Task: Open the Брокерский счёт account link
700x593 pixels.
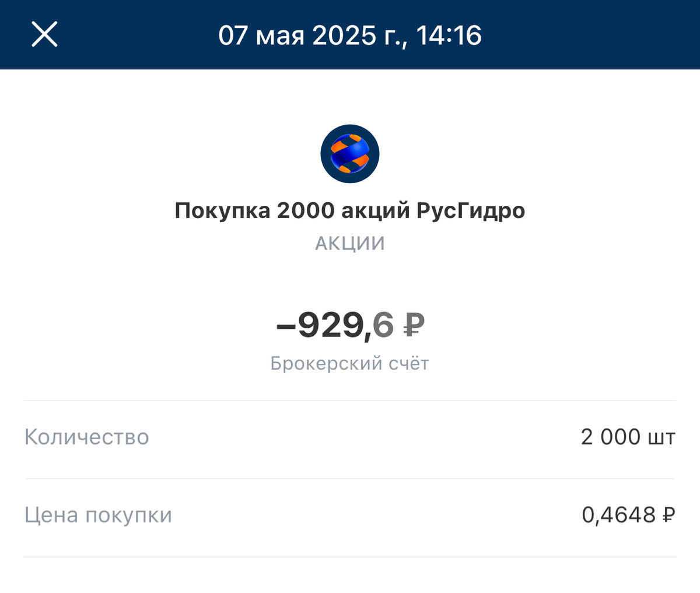Action: (349, 363)
